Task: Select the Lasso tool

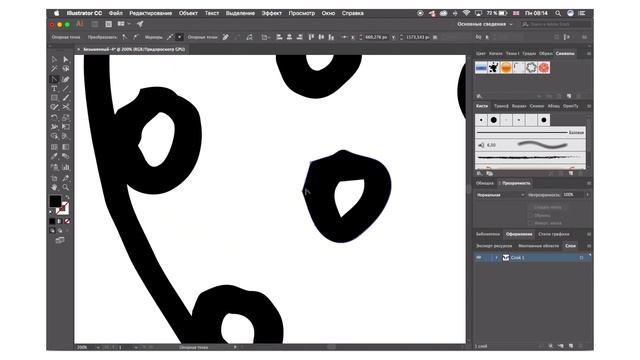Action: pos(65,69)
